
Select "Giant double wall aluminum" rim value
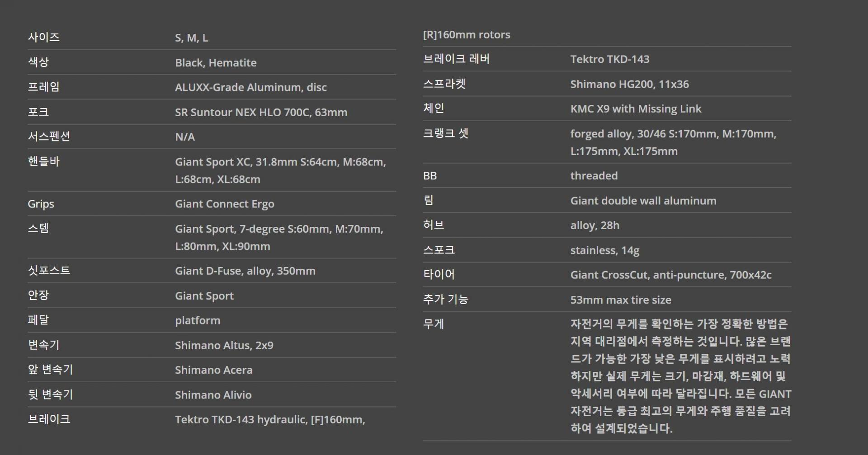(643, 201)
